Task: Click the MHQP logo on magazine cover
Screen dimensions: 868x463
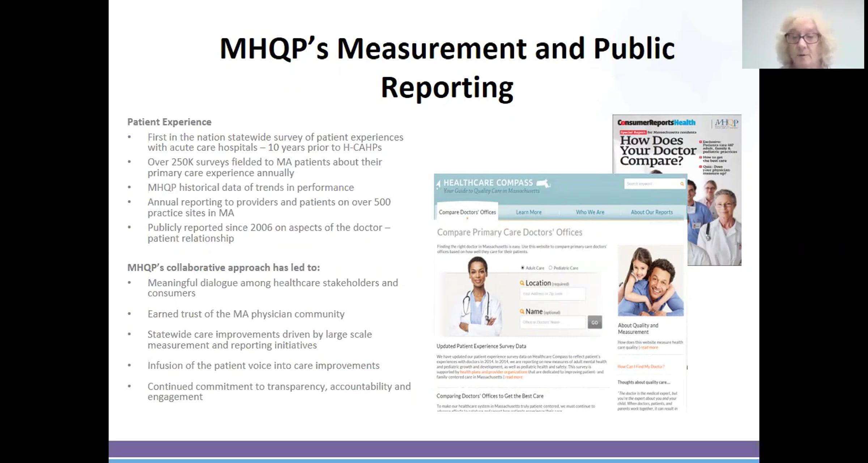Action: click(726, 123)
